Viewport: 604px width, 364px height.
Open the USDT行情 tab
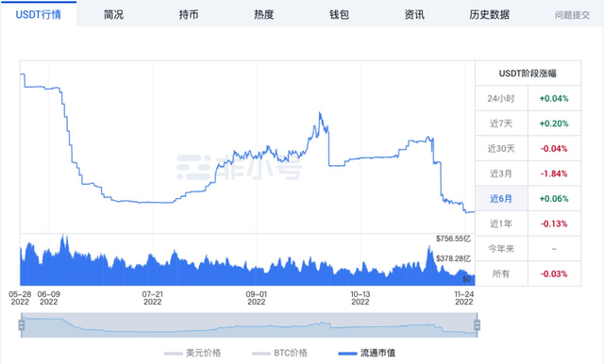click(x=38, y=14)
